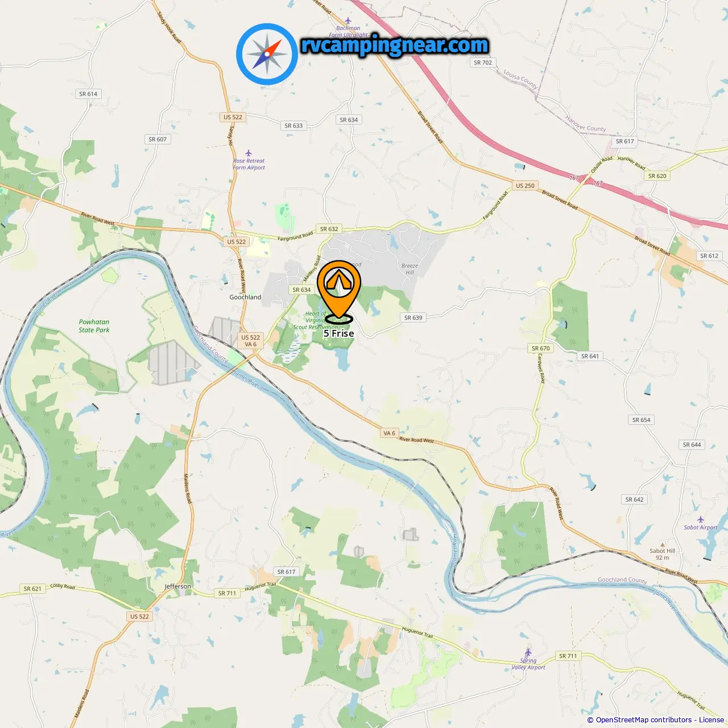Select the Jefferson place label
Image resolution: width=728 pixels, height=728 pixels.
(x=178, y=586)
